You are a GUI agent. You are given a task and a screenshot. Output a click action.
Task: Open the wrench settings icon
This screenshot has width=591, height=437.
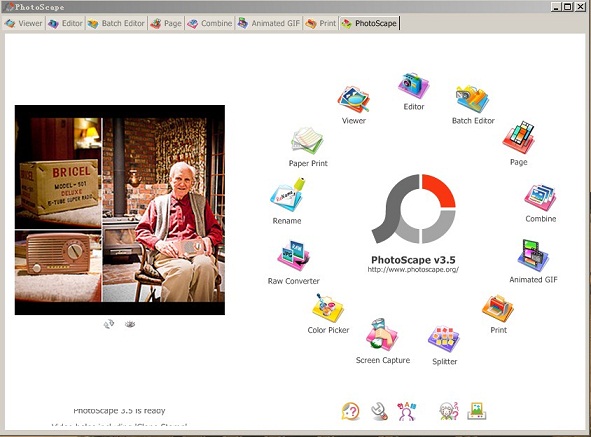click(379, 411)
